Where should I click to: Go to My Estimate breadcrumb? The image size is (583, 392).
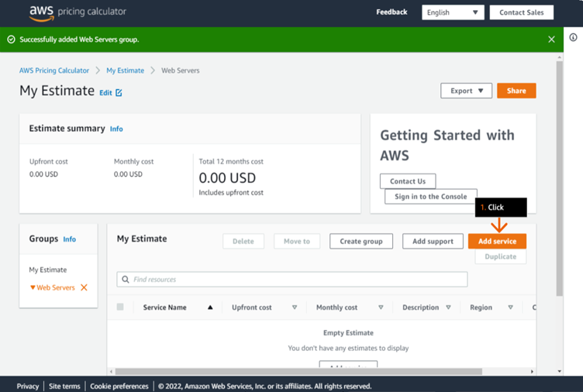point(125,70)
